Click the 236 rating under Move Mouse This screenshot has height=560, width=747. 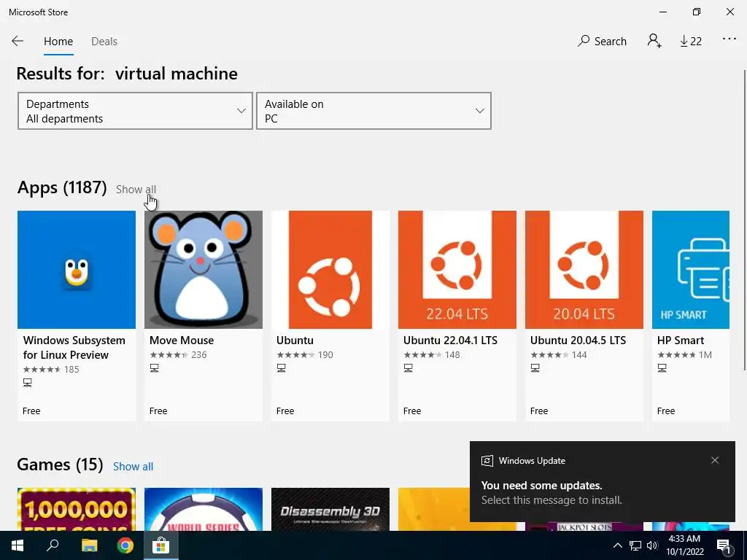[x=198, y=355]
